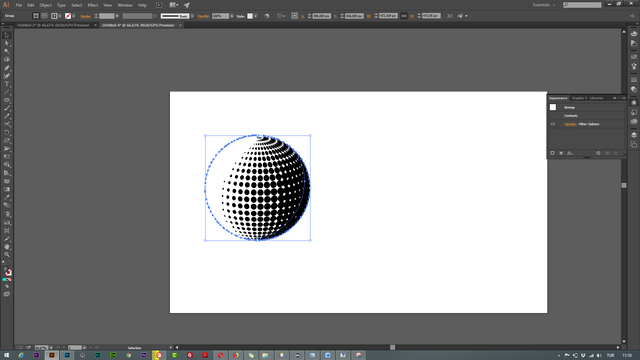This screenshot has width=640, height=360.
Task: Click the Windows Start button
Action: [x=6, y=355]
